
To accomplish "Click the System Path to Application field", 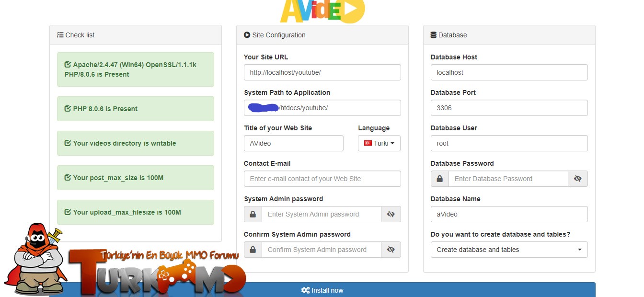I will click(322, 108).
